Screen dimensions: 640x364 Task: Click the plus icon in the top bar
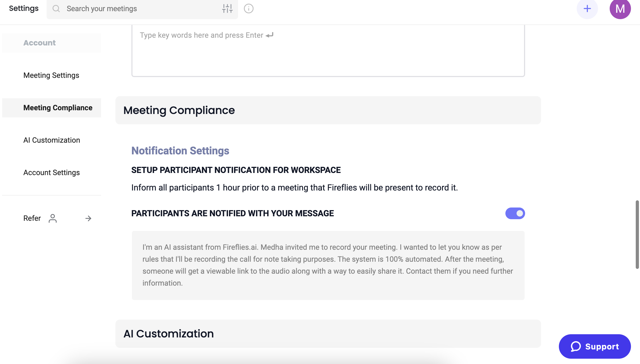(x=587, y=9)
